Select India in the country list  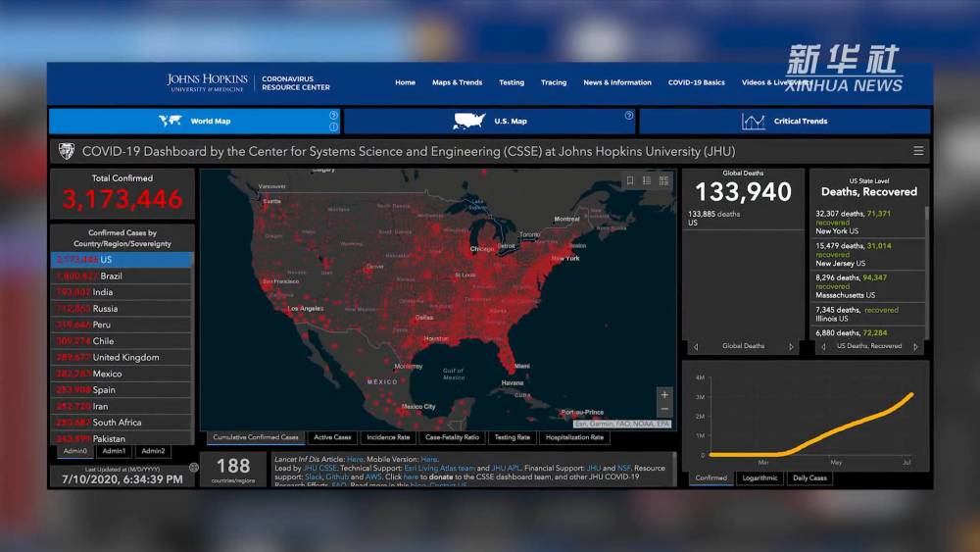coord(122,292)
